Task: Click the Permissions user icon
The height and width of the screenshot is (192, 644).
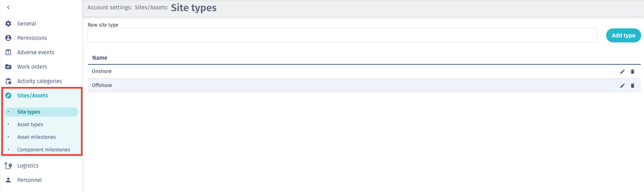Action: click(8, 38)
